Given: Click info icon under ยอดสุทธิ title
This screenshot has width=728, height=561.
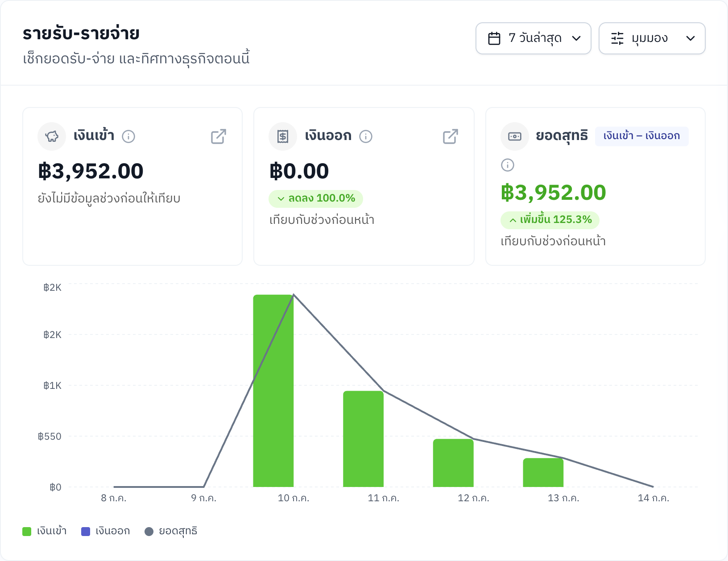Looking at the screenshot, I should coord(508,165).
